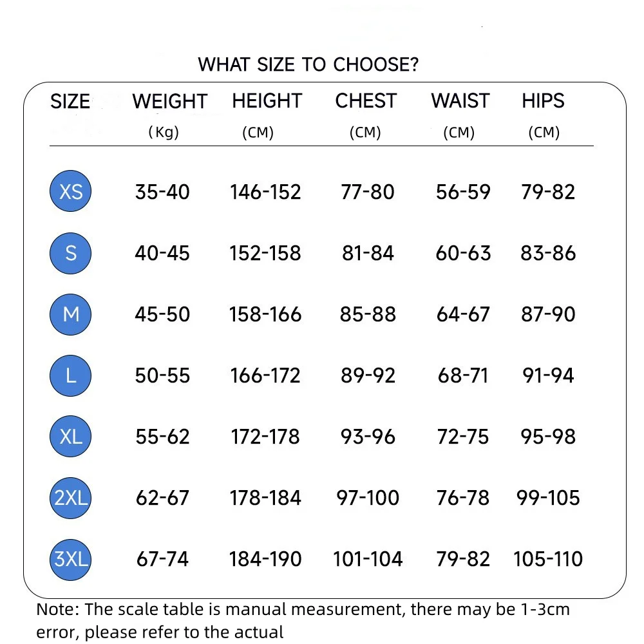Click the 101-104 chest measurement
The image size is (644, 644).
[x=368, y=559]
